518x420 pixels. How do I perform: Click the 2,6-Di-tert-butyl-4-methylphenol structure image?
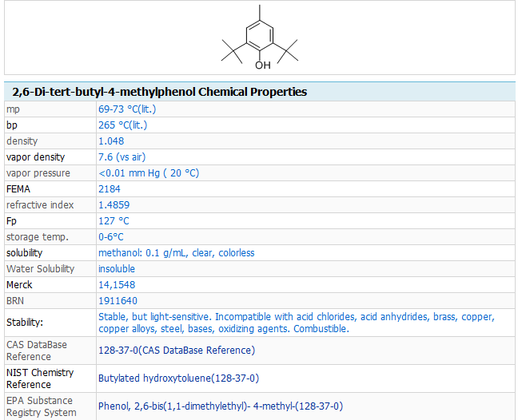(259, 38)
